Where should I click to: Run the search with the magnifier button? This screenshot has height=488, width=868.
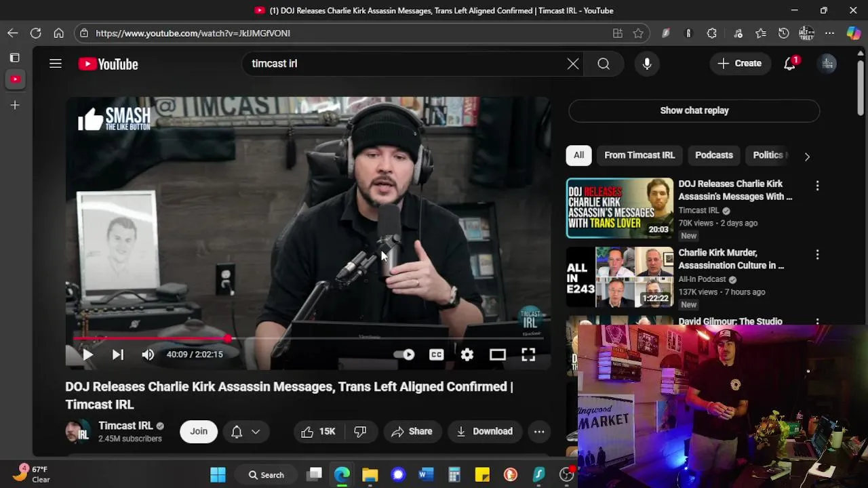(x=604, y=64)
